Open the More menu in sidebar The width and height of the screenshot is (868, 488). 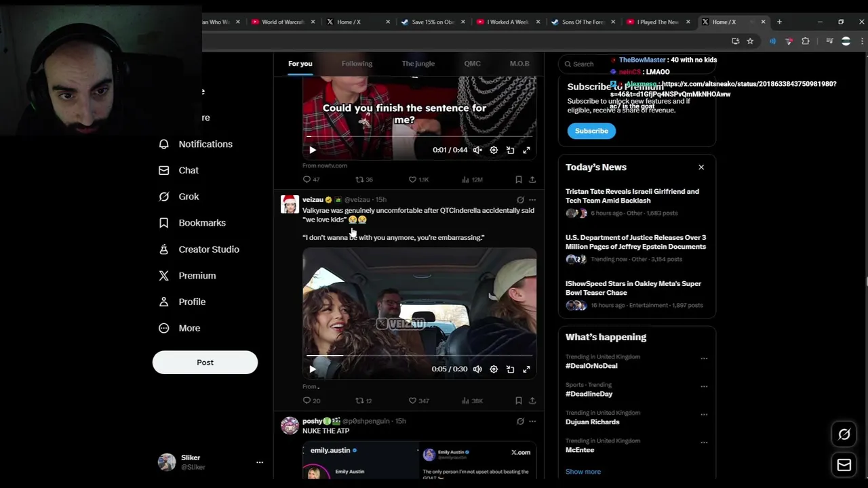pos(179,328)
